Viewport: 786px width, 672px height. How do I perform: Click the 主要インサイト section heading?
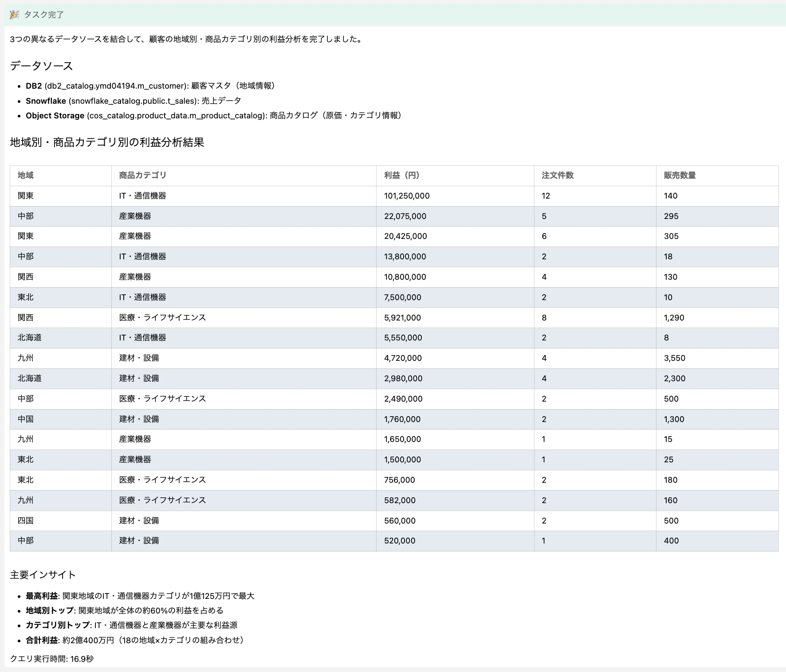click(x=43, y=574)
